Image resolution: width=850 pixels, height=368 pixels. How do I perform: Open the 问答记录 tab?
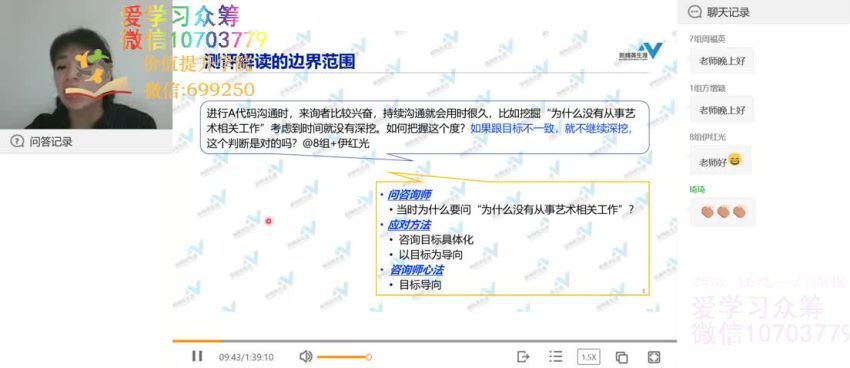point(51,142)
